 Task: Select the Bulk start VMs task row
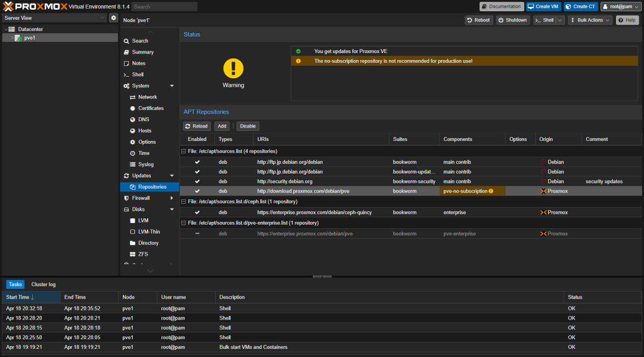[x=322, y=347]
